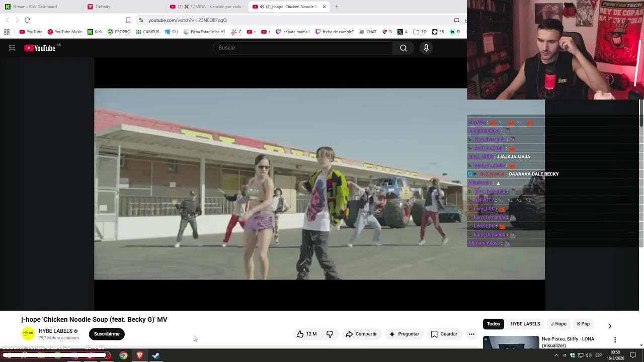Open fecha de cumple? bookmark

[335, 32]
